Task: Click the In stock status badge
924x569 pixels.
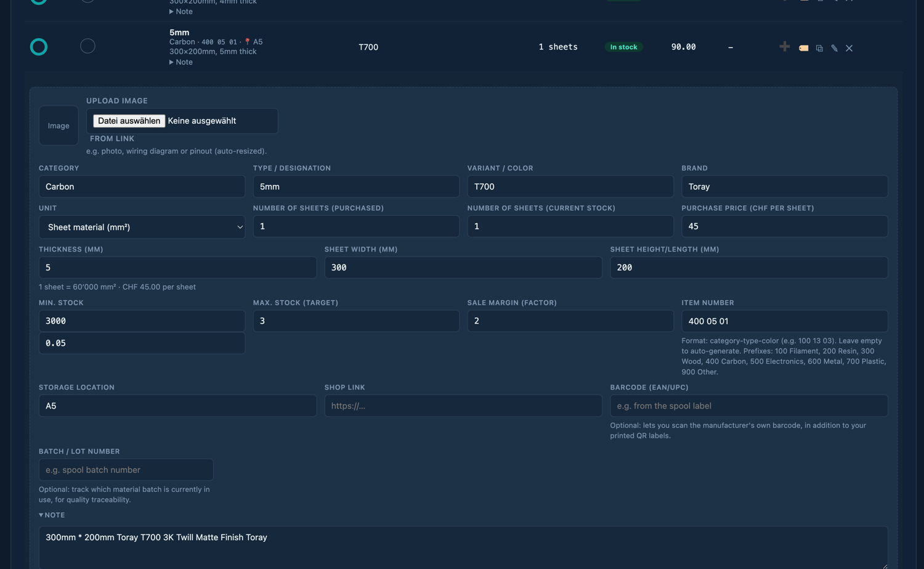Action: click(623, 47)
